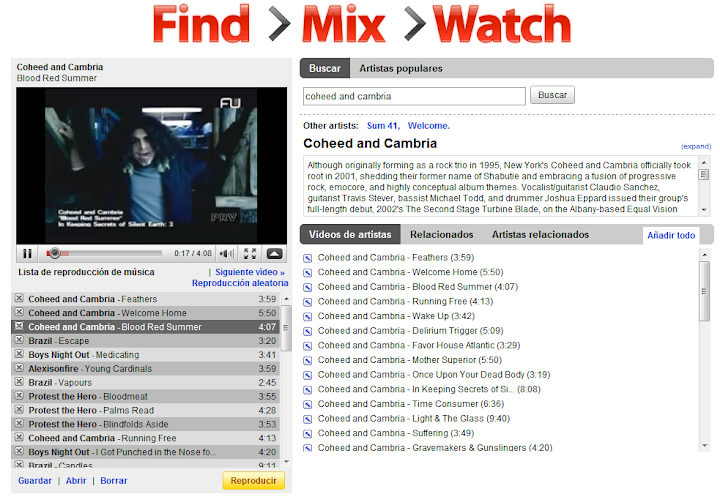Click the artist search input field
Viewport: 720px width, 497px height.
click(414, 96)
